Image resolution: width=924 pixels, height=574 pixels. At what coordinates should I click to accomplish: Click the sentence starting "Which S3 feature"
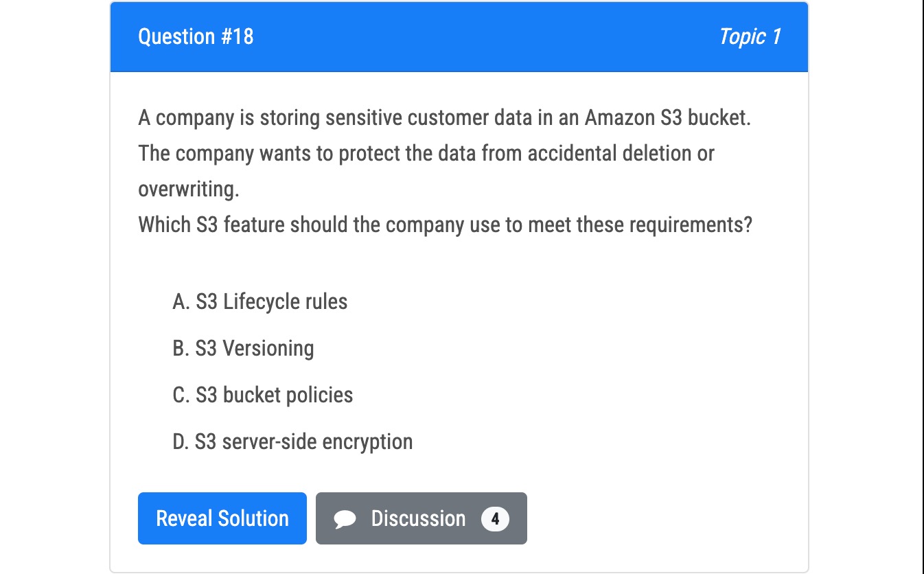pyautogui.click(x=446, y=225)
